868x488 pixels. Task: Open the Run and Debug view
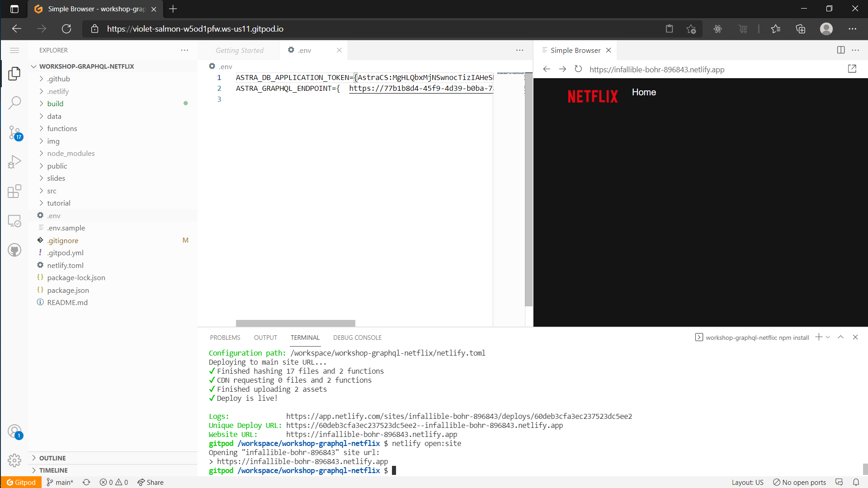click(x=15, y=162)
